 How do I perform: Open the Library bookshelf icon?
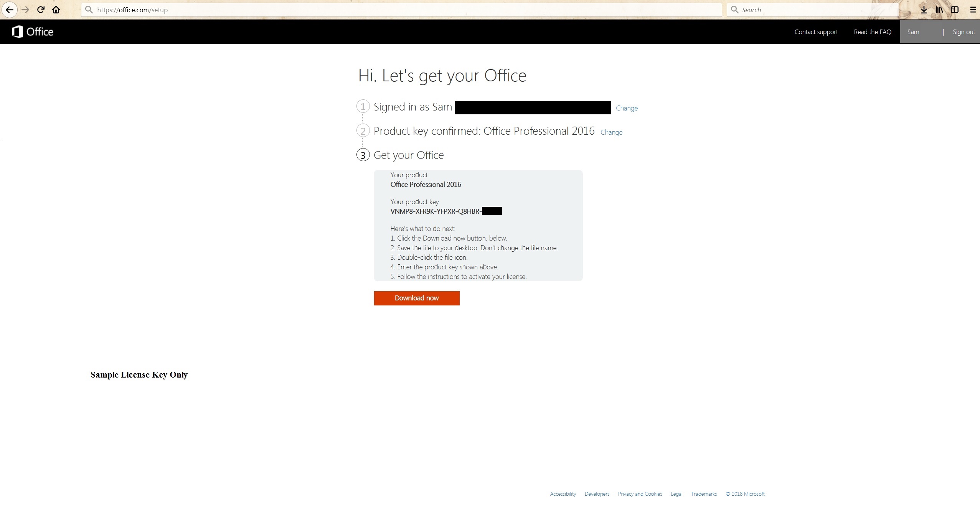coord(939,10)
